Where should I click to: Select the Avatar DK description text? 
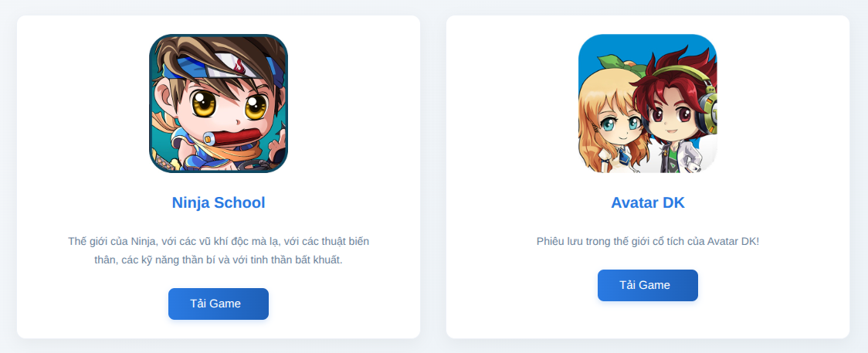pyautogui.click(x=648, y=241)
